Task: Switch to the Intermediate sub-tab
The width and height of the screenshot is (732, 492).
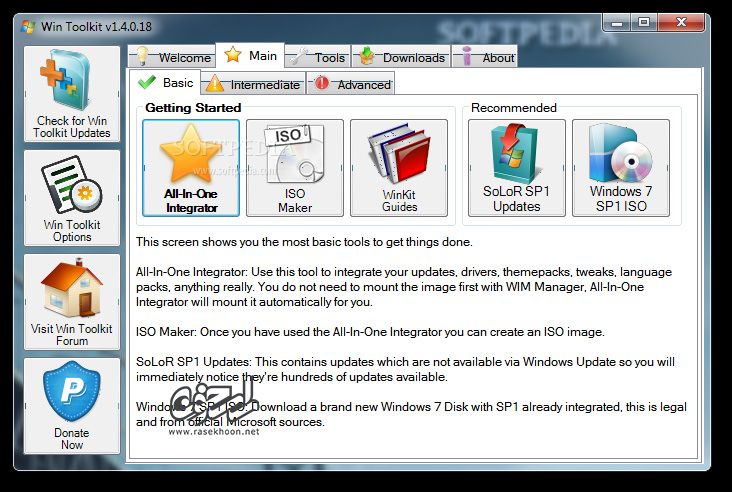Action: [x=253, y=84]
